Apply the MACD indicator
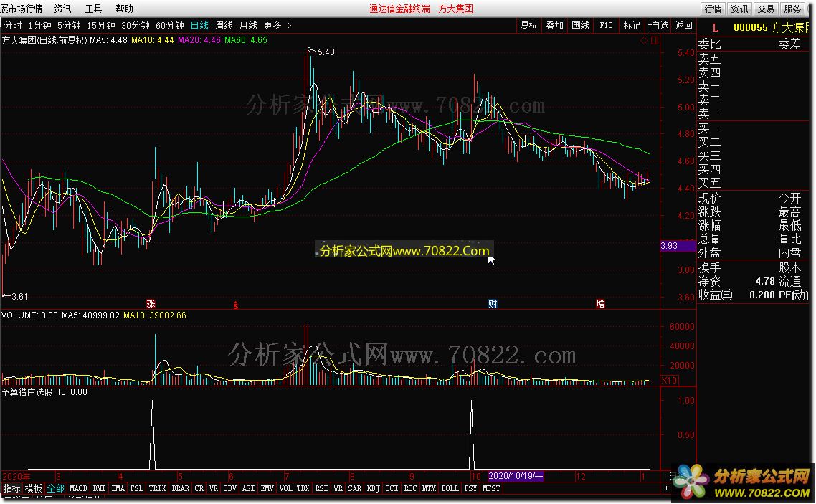This screenshot has height=504, width=816. click(x=78, y=488)
